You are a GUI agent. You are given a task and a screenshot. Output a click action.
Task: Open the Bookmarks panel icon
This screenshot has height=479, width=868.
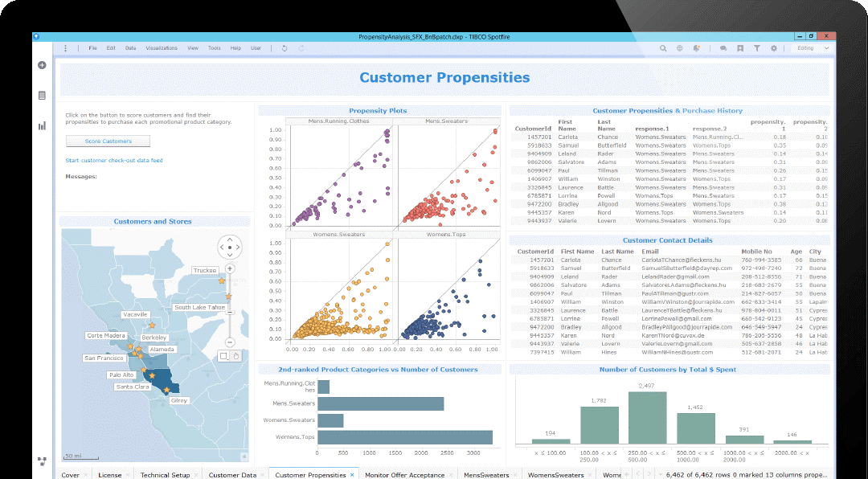(x=739, y=48)
